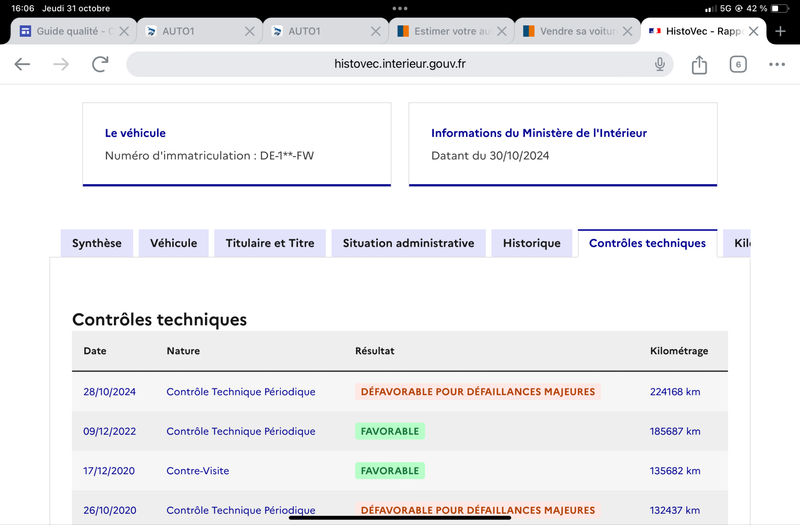Click the Résultat column header

(x=374, y=351)
